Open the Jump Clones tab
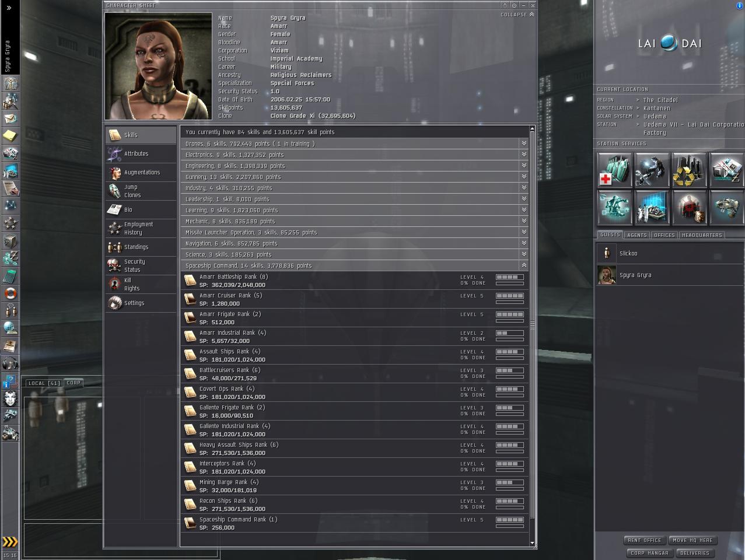Viewport: 745px width, 560px height. click(141, 191)
